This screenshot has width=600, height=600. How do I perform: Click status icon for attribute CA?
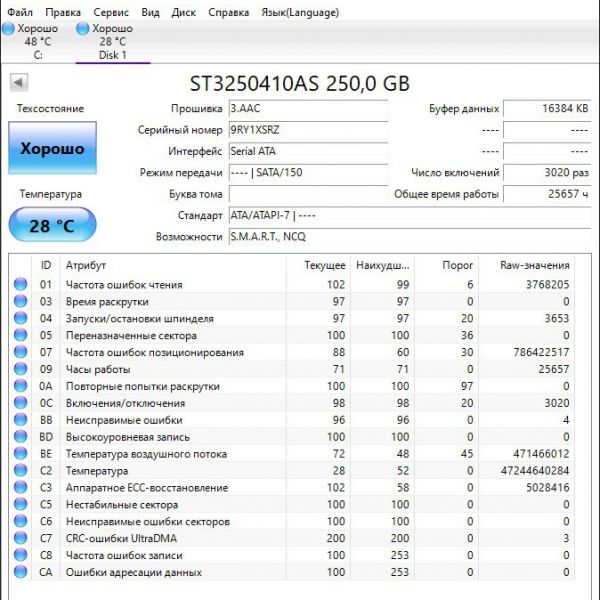pyautogui.click(x=20, y=572)
